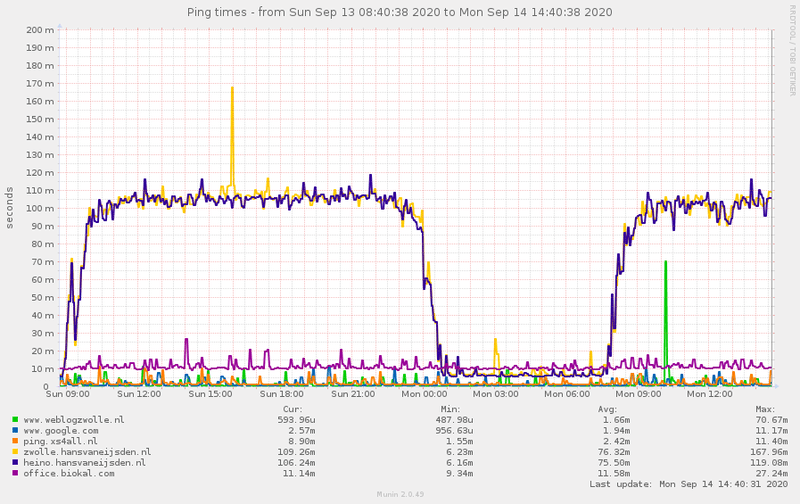
Task: Click the blue www.google.com legend swatch
Action: 15,430
